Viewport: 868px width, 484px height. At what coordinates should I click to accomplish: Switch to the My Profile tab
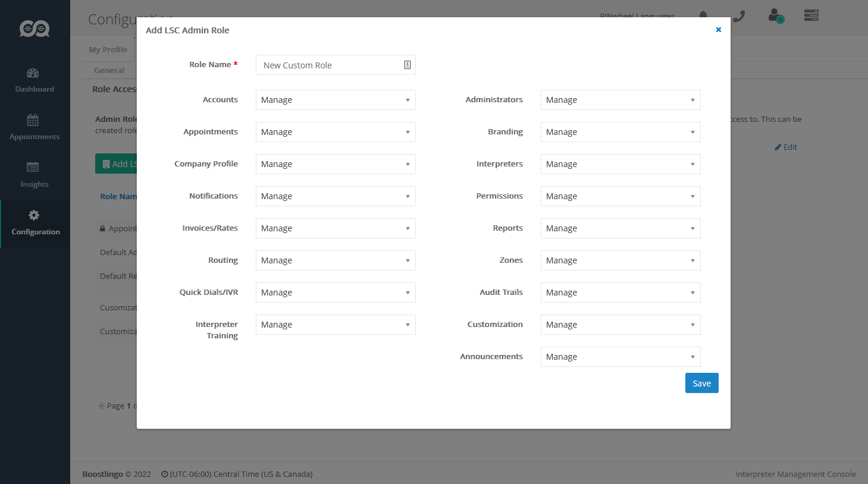[108, 49]
